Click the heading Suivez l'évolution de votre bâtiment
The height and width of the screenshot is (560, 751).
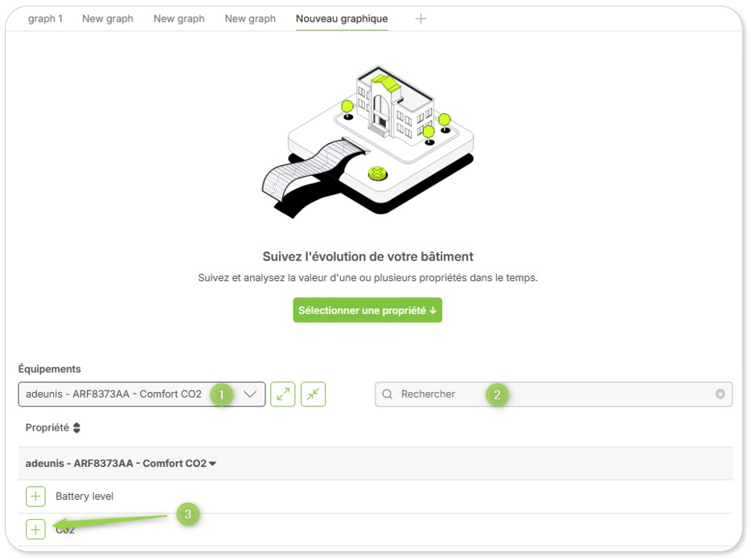(367, 256)
